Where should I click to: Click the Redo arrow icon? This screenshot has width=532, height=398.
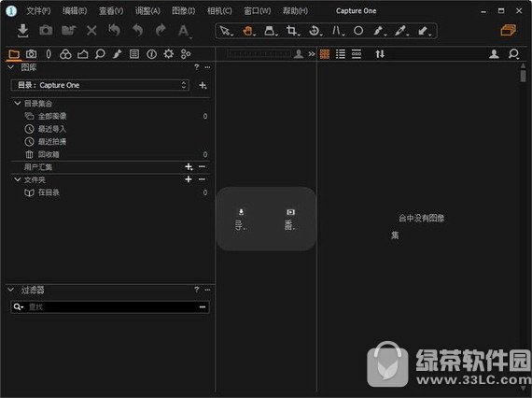point(161,31)
